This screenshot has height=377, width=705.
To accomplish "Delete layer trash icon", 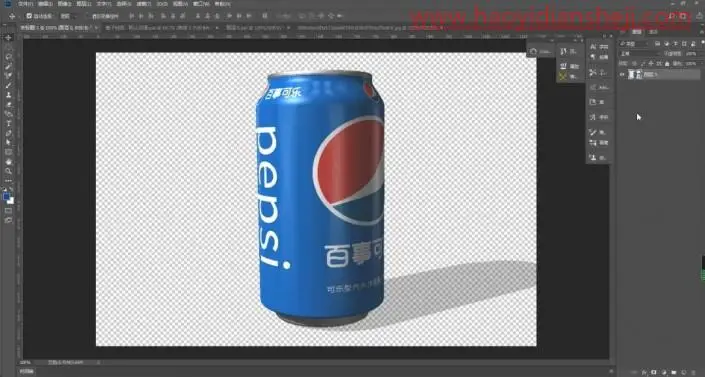I will pyautogui.click(x=694, y=372).
